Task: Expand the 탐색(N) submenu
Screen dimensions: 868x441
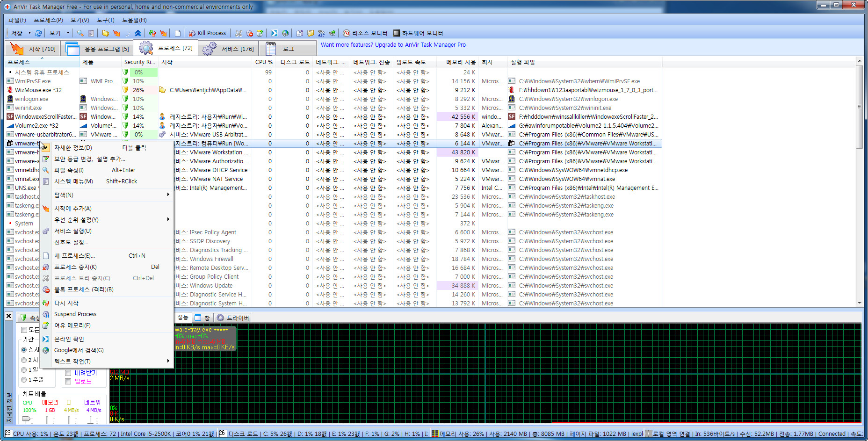Action: click(107, 195)
